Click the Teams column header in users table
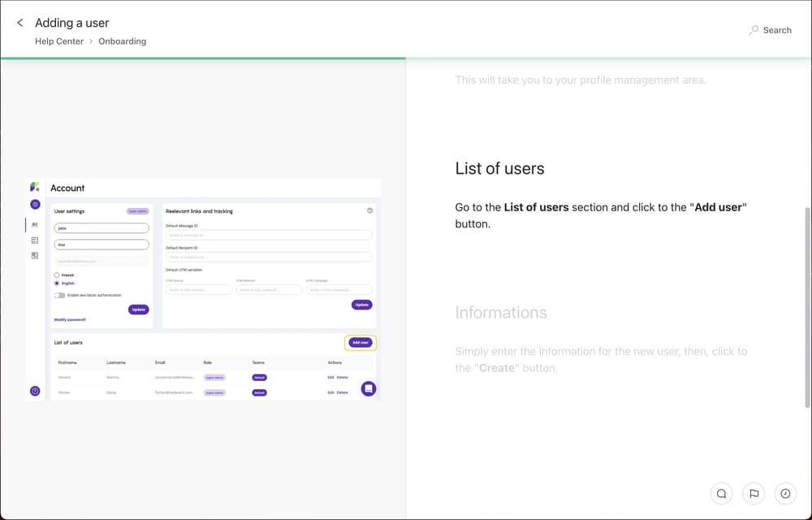The height and width of the screenshot is (520, 812). pos(258,362)
